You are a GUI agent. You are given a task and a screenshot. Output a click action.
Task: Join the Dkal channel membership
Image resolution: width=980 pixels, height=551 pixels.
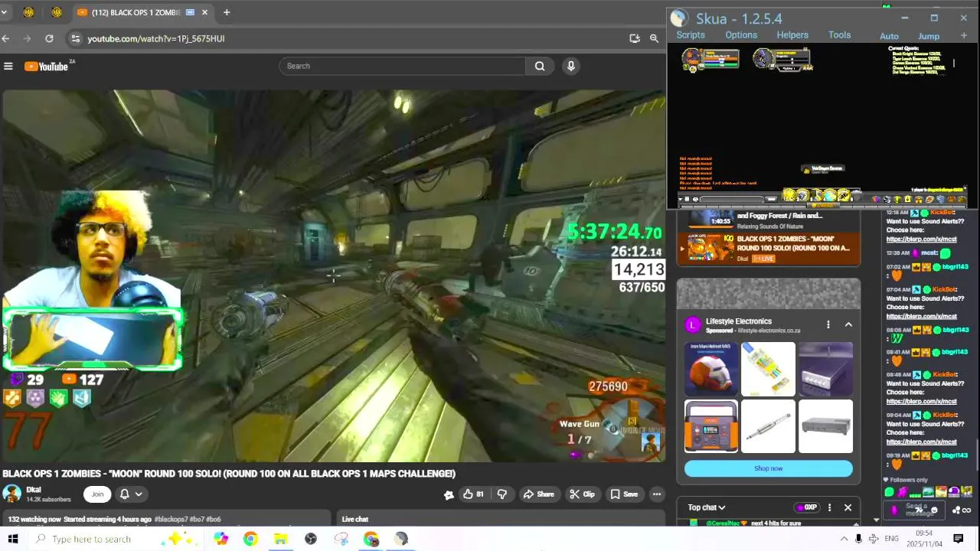pyautogui.click(x=97, y=494)
